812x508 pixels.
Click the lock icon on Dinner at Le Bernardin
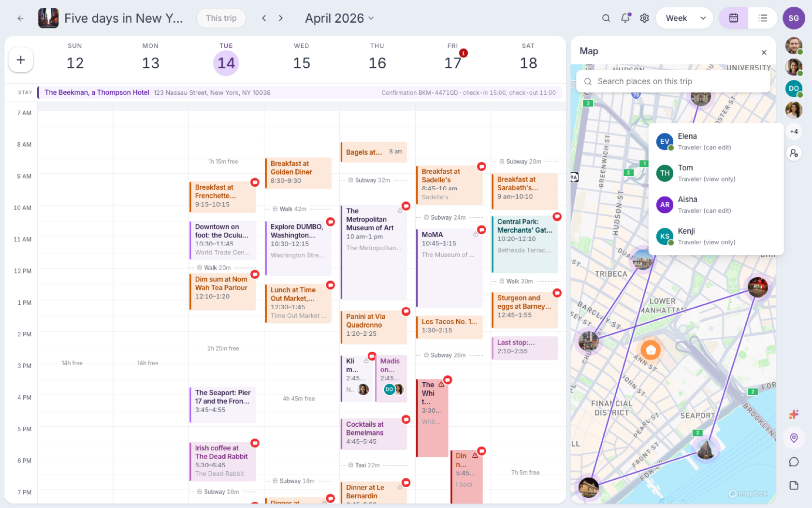400,487
